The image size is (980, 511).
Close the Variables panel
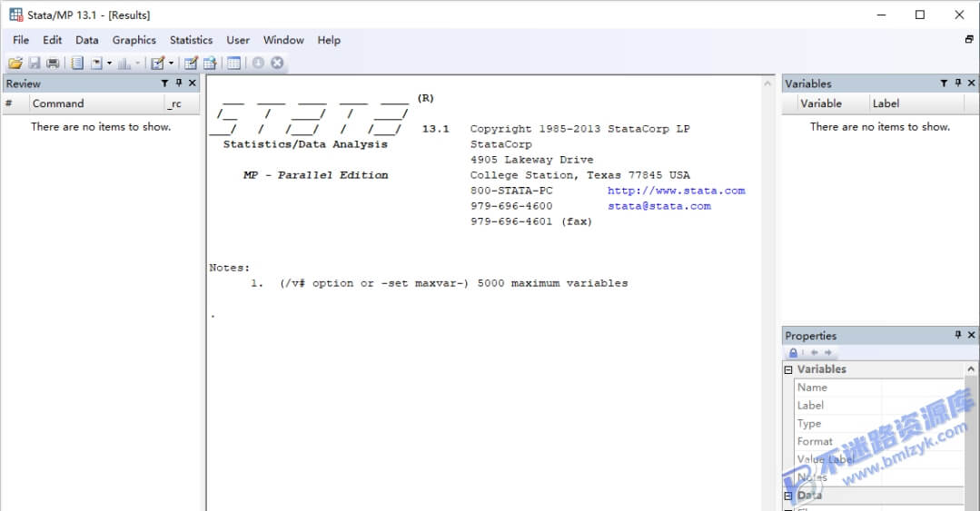(x=971, y=84)
